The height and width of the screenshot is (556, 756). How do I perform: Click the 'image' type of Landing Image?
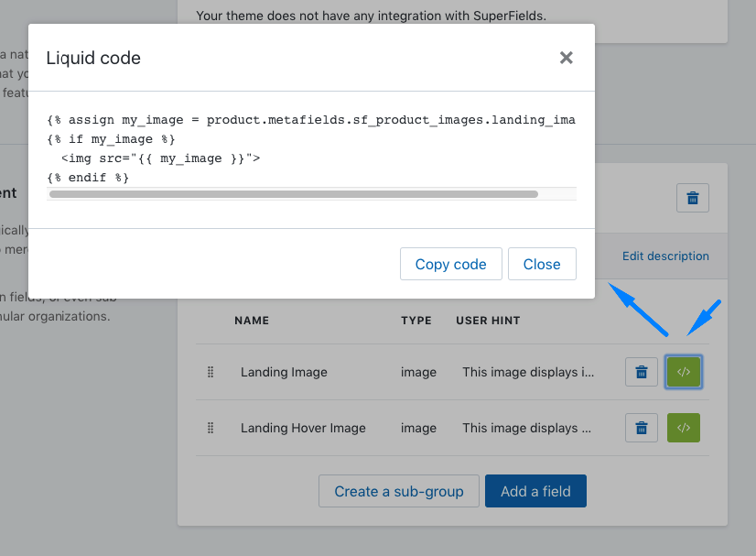[418, 372]
